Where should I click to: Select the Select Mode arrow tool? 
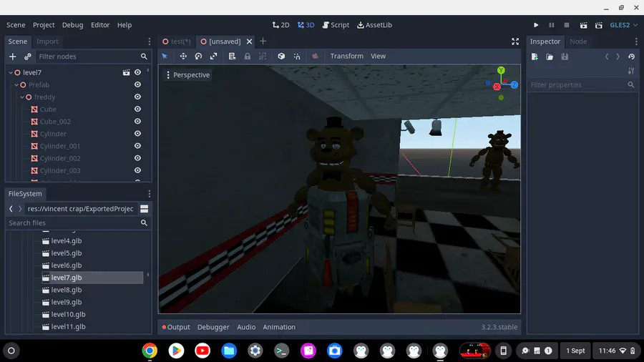tap(165, 57)
